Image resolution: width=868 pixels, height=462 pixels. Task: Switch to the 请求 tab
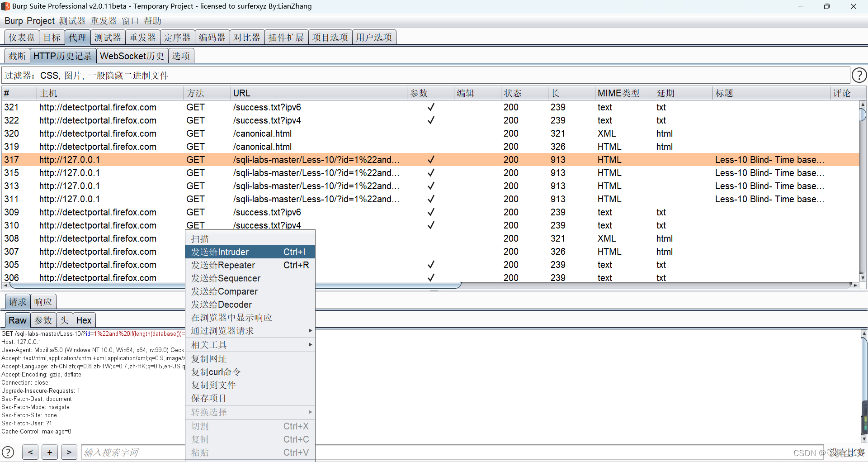click(18, 302)
